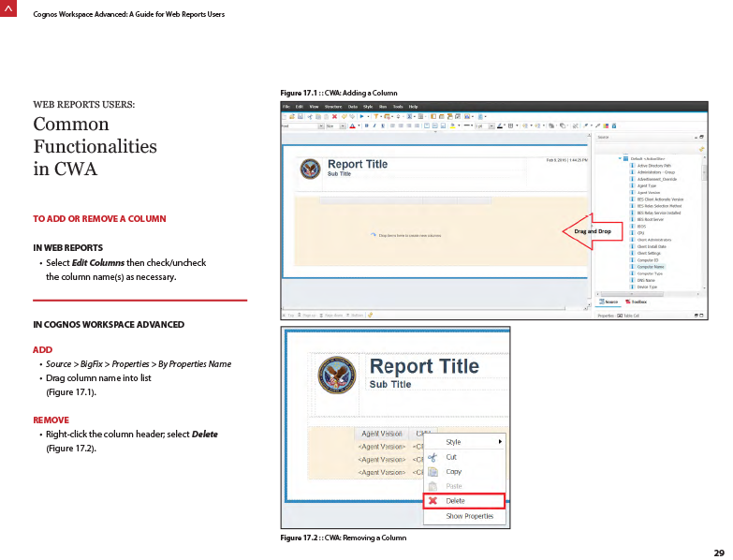Select Active Directory Path in source tree
Image resolution: width=733 pixels, height=560 pixels.
point(654,166)
